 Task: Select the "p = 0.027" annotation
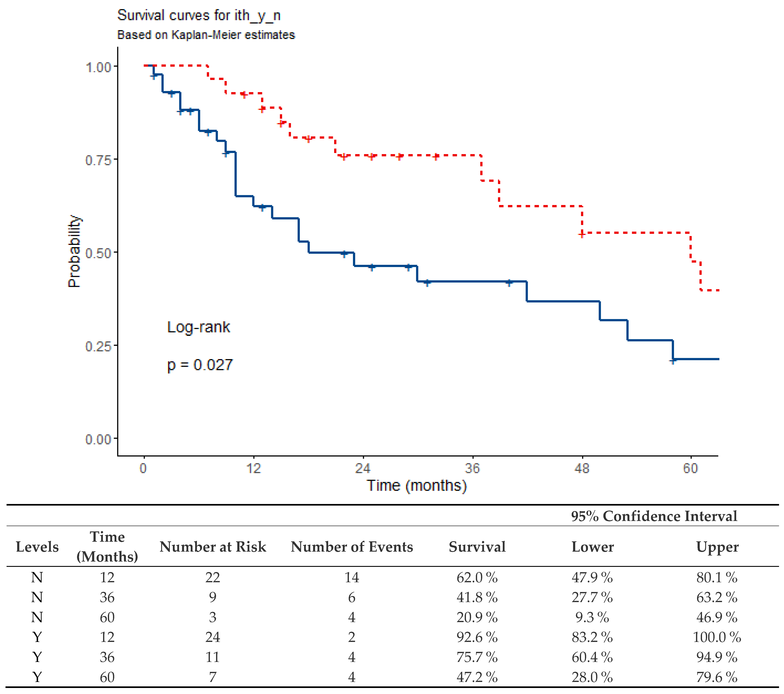[x=200, y=365]
